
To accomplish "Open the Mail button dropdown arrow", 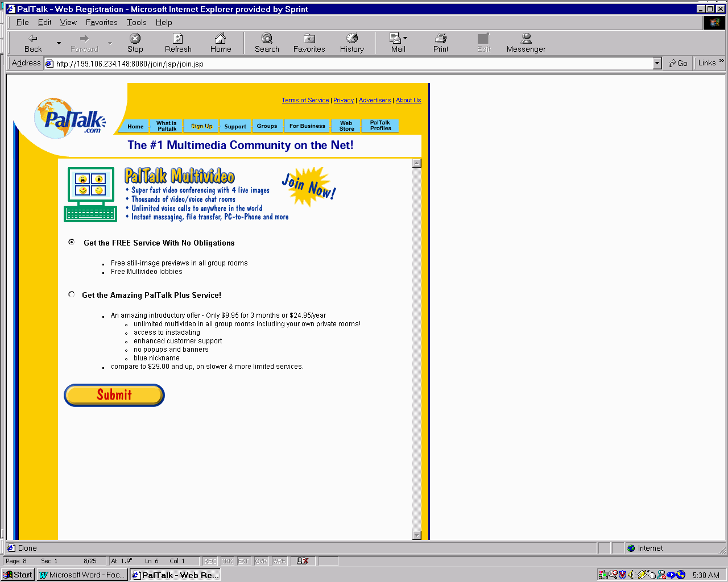I will [405, 38].
